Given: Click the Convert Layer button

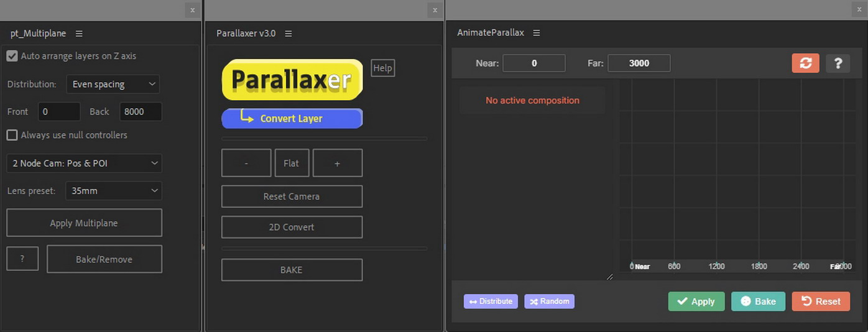Looking at the screenshot, I should pyautogui.click(x=292, y=118).
